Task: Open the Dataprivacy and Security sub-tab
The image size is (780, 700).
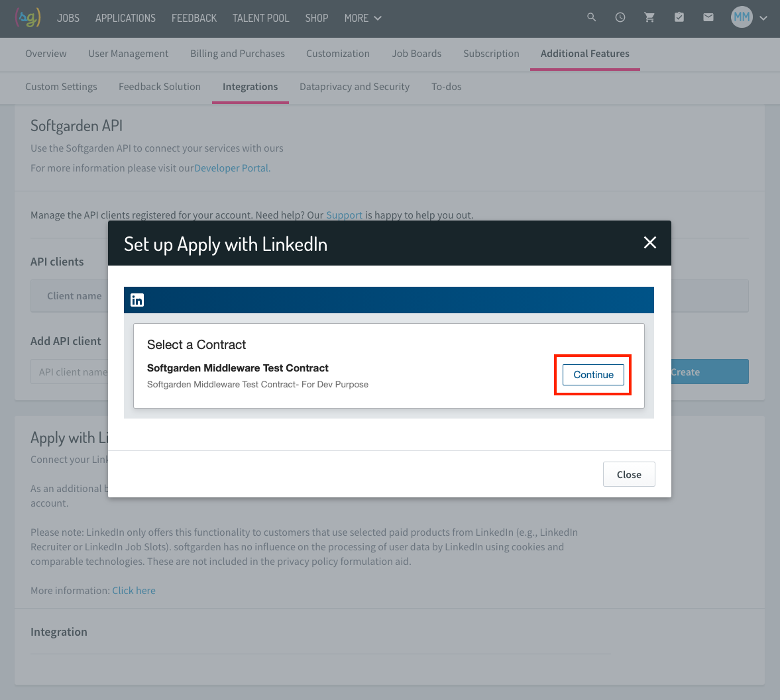Action: coord(355,87)
